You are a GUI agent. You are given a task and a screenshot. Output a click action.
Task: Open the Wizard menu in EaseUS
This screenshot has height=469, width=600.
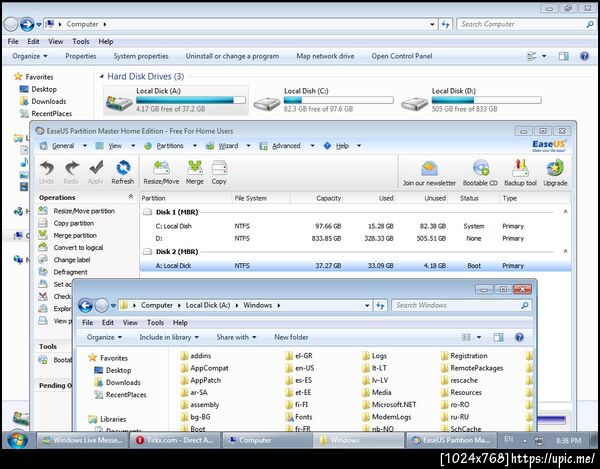228,146
